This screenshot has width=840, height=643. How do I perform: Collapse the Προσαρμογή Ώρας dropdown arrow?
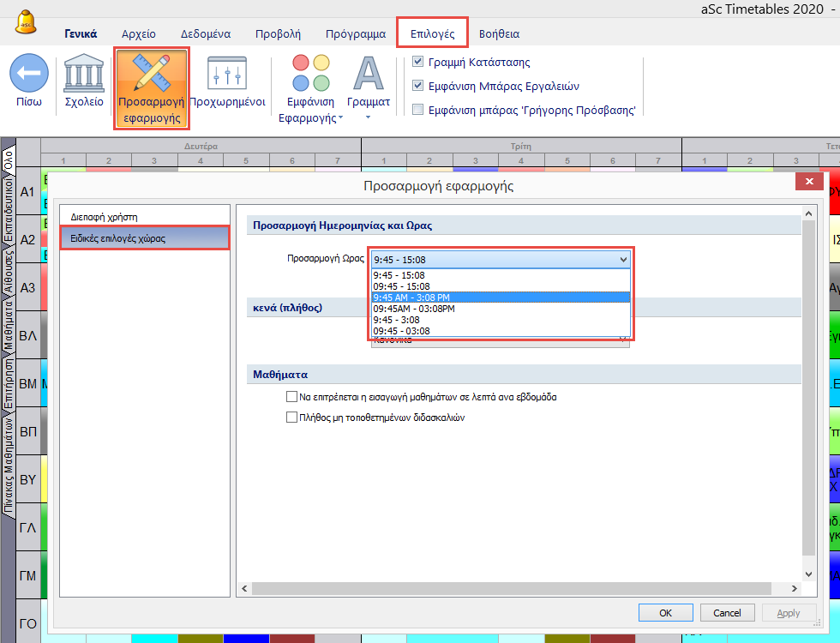623,258
